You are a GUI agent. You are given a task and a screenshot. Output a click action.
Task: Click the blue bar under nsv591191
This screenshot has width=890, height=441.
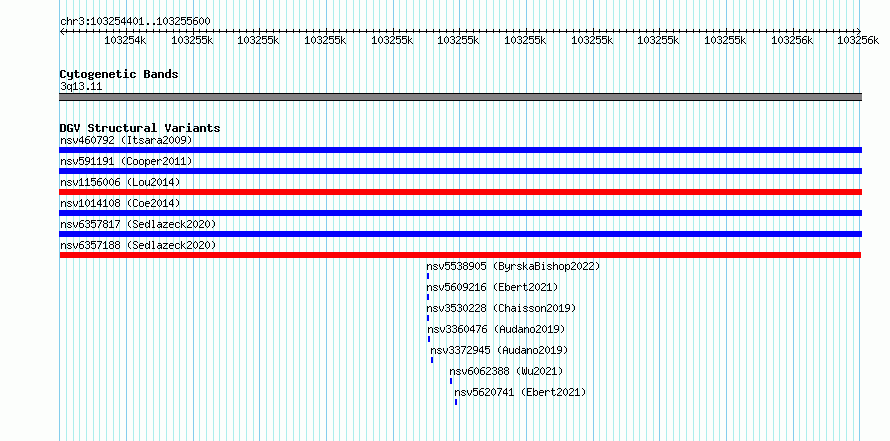click(460, 171)
